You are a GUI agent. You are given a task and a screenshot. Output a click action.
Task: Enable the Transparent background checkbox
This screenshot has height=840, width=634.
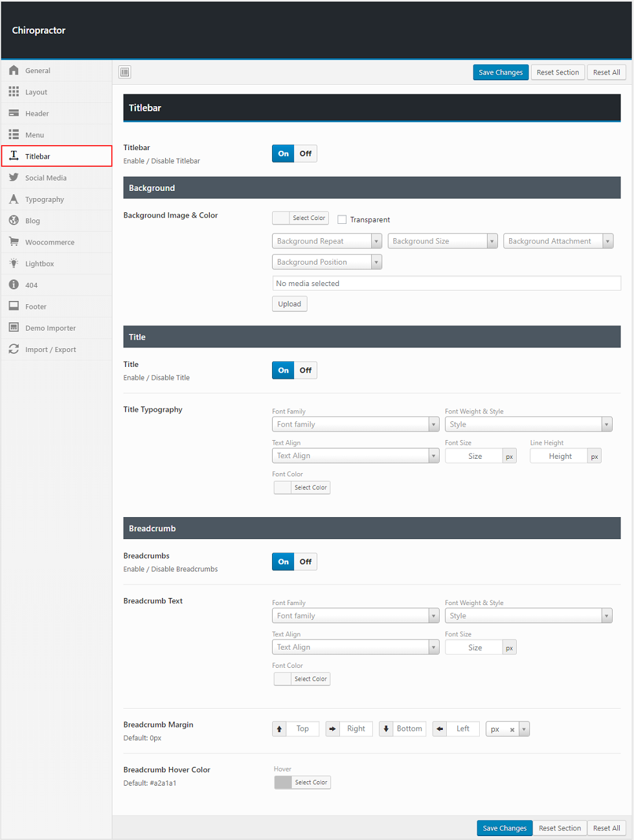[342, 220]
